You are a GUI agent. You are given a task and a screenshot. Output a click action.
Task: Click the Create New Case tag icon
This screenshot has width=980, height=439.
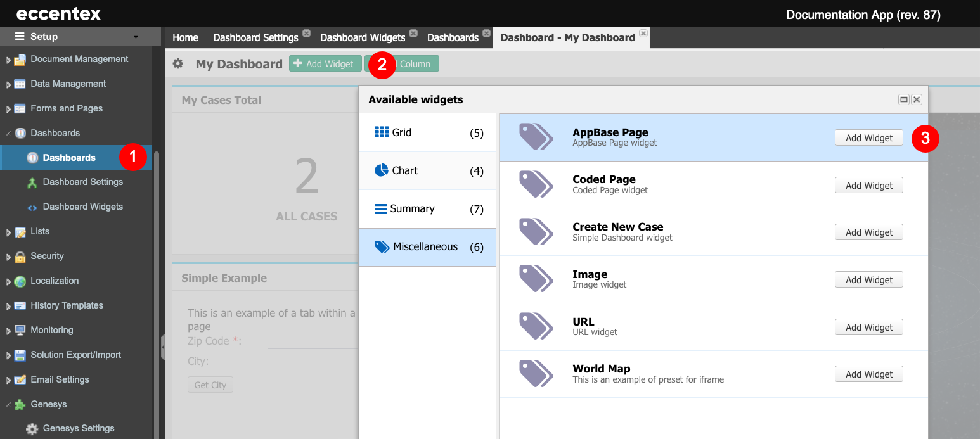pyautogui.click(x=536, y=232)
